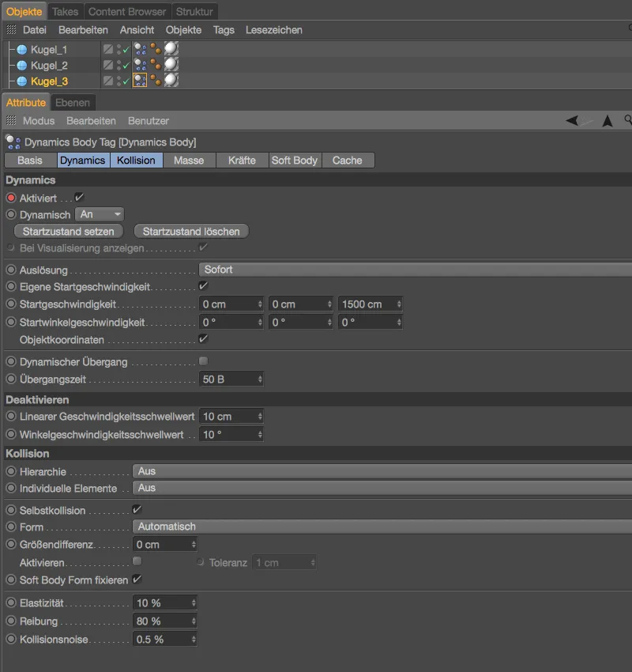Switch to the Soft Body tab
This screenshot has height=672, width=632.
point(294,160)
